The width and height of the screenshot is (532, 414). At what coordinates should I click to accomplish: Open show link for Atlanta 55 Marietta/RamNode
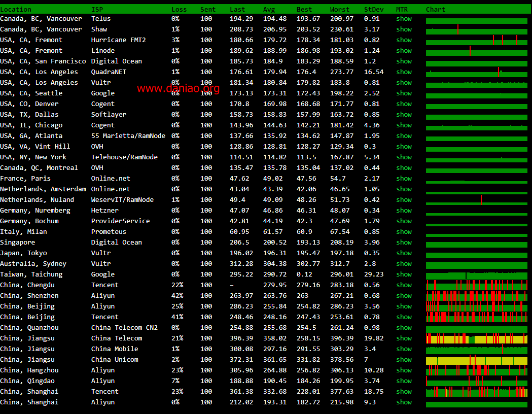pyautogui.click(x=404, y=136)
